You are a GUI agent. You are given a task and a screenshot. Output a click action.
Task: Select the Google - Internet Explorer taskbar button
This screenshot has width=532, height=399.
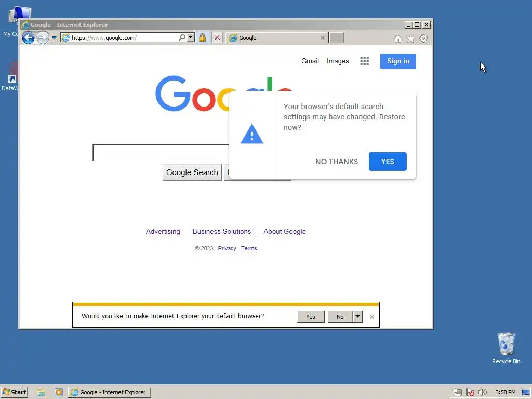tap(109, 392)
